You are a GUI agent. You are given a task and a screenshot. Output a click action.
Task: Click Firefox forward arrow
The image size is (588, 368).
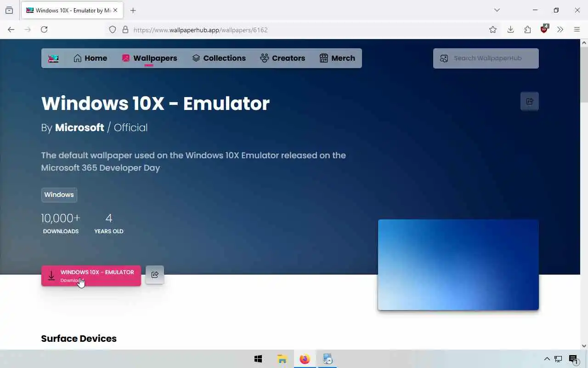pyautogui.click(x=28, y=29)
